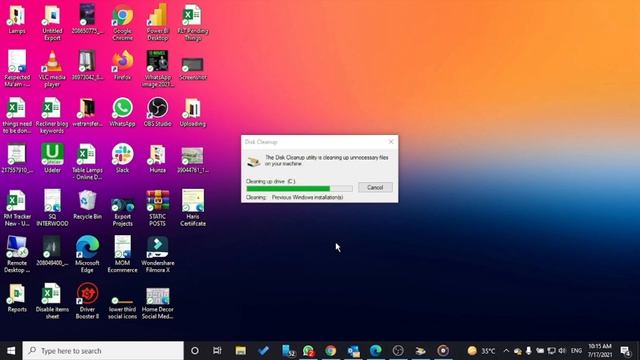
Task: Click the 'Type here to search' box
Action: [x=103, y=351]
